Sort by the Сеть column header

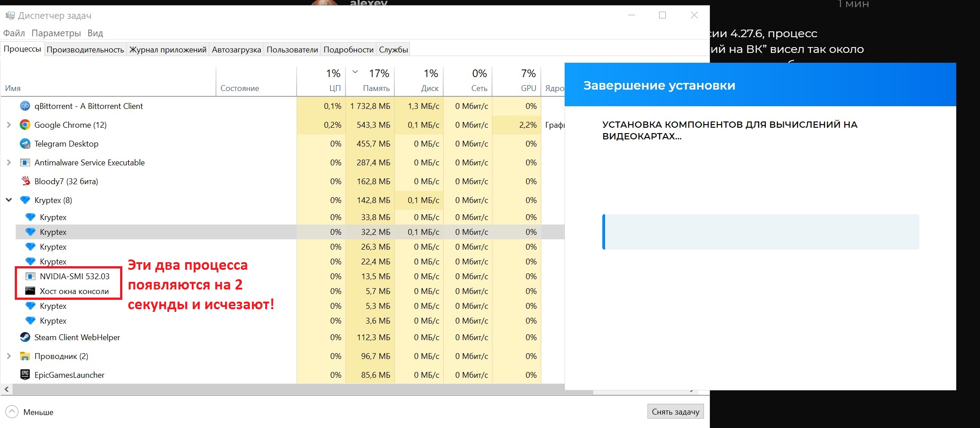tap(467, 81)
